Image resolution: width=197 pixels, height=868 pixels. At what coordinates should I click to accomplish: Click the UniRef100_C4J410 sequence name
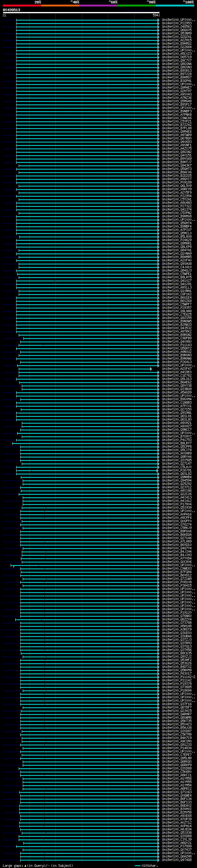pyautogui.click(x=177, y=267)
